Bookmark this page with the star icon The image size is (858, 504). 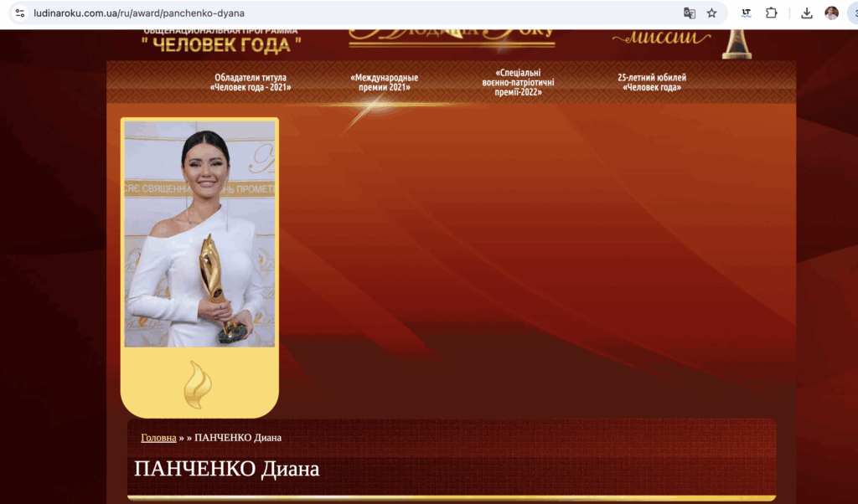point(711,13)
